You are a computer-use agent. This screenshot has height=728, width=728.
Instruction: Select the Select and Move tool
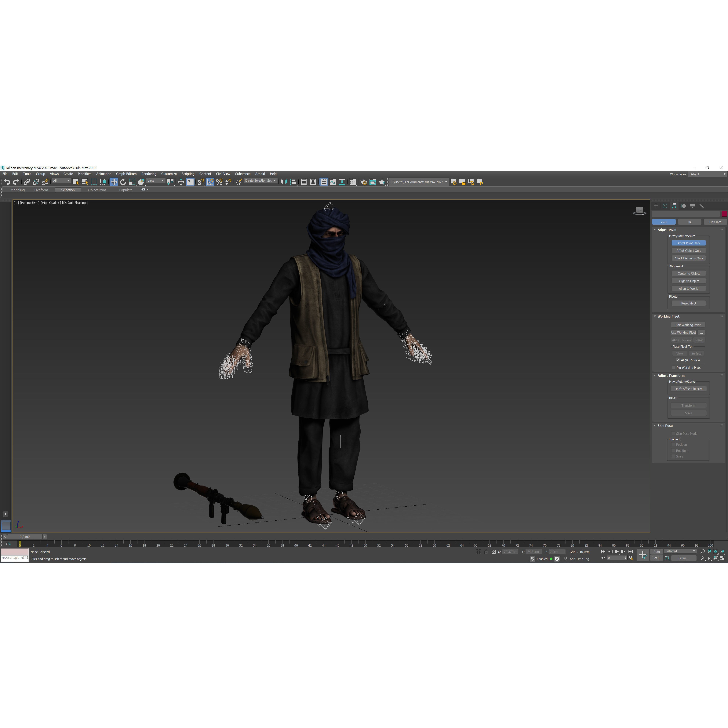(x=114, y=182)
